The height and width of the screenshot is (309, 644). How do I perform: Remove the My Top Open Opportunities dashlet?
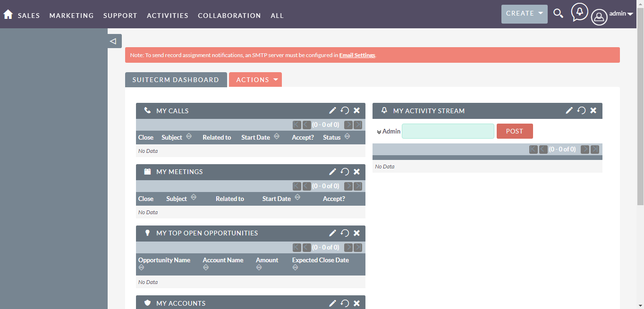(x=356, y=233)
